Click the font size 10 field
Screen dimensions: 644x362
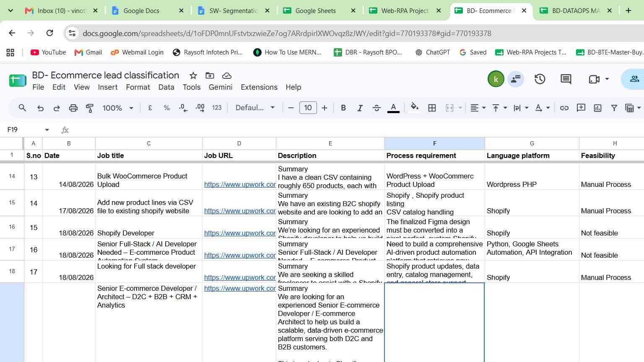tap(308, 108)
